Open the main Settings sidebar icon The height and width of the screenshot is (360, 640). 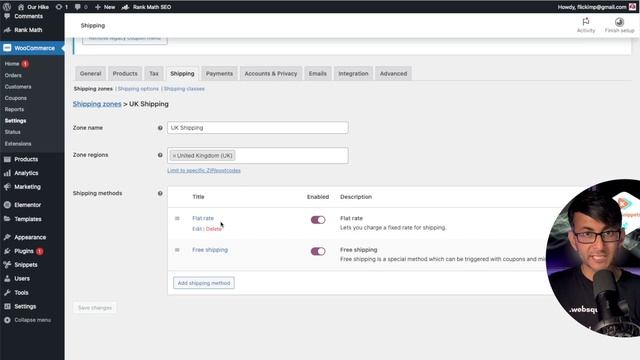7,306
